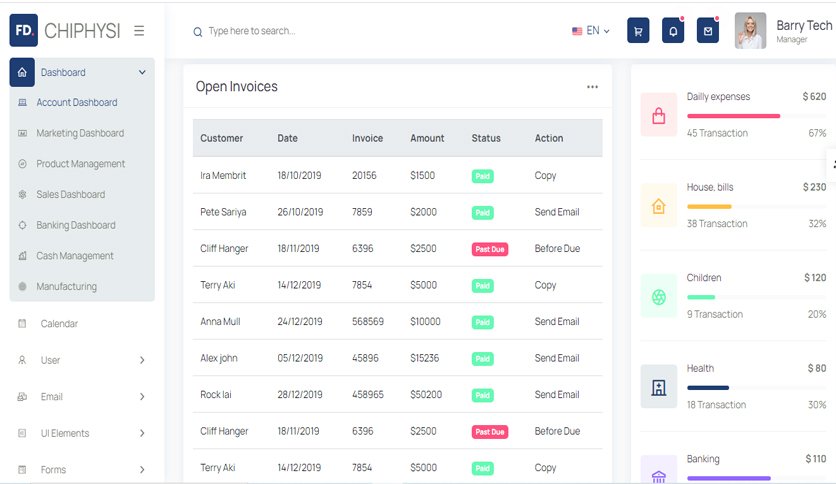836x484 pixels.
Task: Open the mail inbox icon
Action: pos(708,31)
